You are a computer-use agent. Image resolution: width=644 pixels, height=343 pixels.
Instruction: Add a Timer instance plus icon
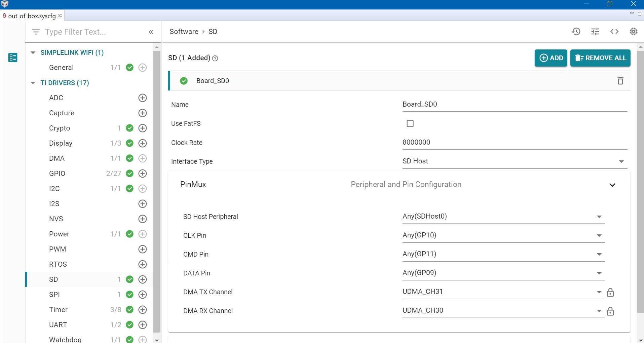[x=143, y=310]
